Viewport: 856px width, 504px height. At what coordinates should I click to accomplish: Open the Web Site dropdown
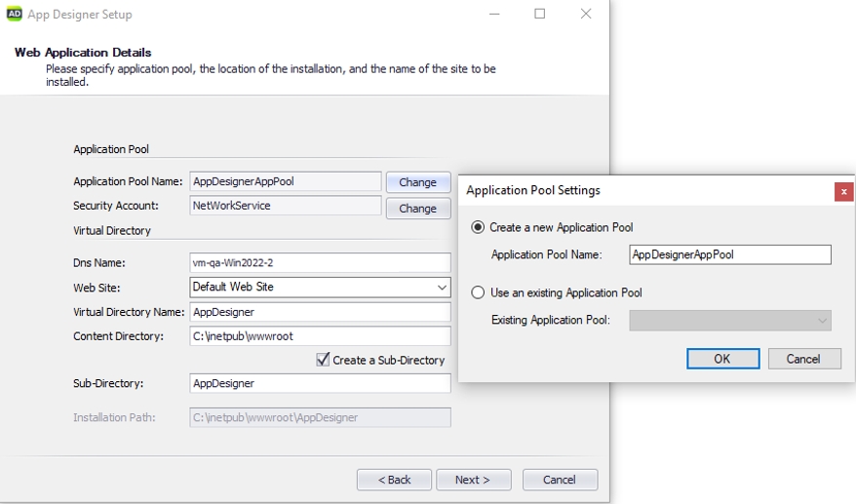[x=320, y=288]
